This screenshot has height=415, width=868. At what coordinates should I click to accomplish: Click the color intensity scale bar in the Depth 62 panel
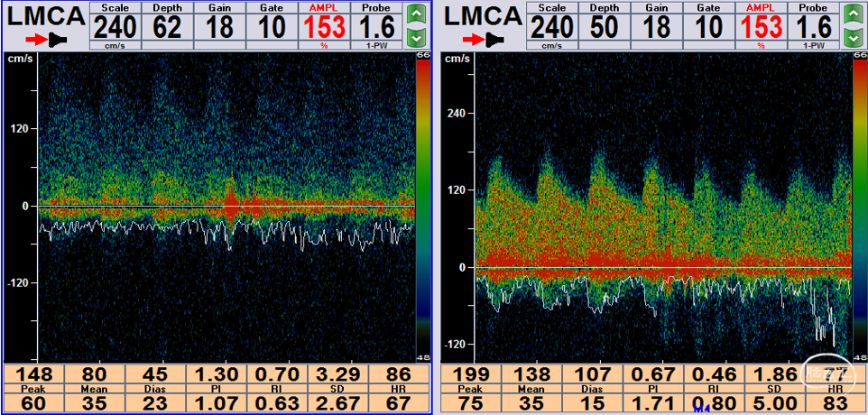423,207
